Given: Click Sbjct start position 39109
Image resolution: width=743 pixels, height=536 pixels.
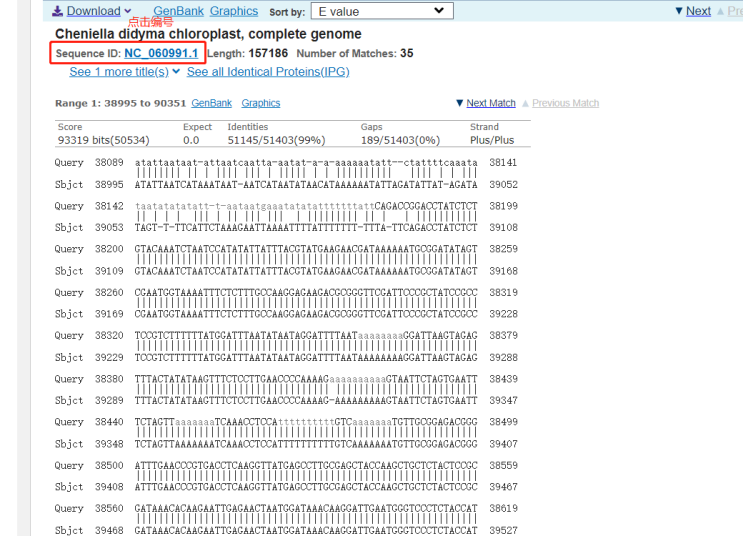Looking at the screenshot, I should point(109,271).
